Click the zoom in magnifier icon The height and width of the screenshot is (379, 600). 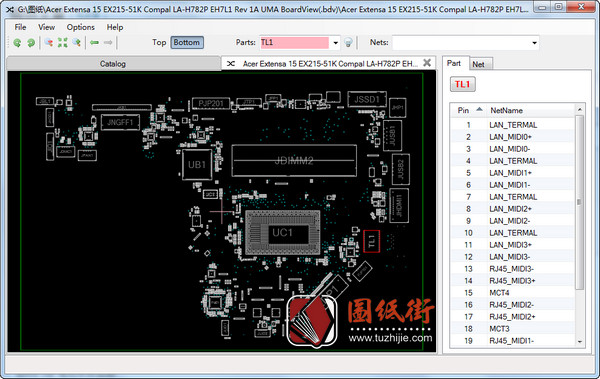tap(77, 42)
